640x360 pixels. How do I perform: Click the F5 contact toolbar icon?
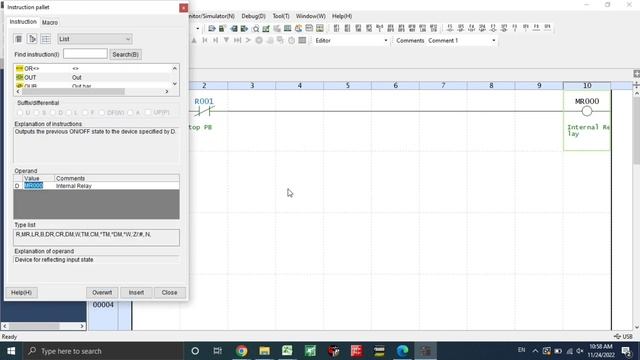coord(450,28)
